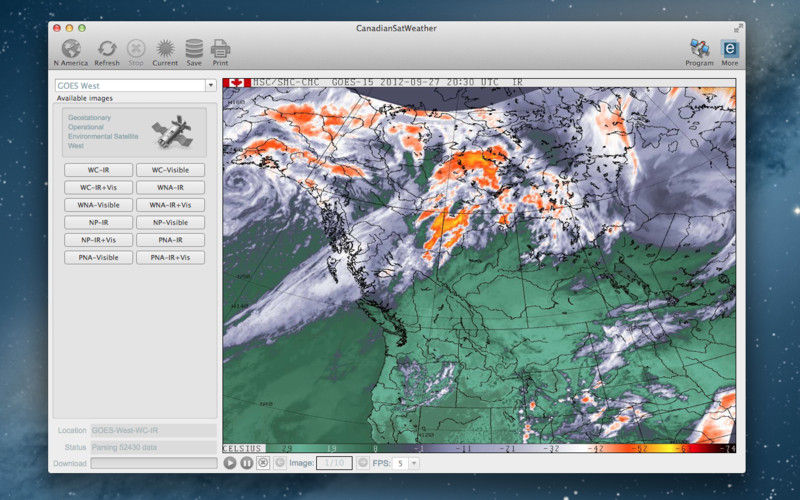The image size is (800, 500).
Task: Select the WNA-Visible image button
Action: click(x=98, y=205)
